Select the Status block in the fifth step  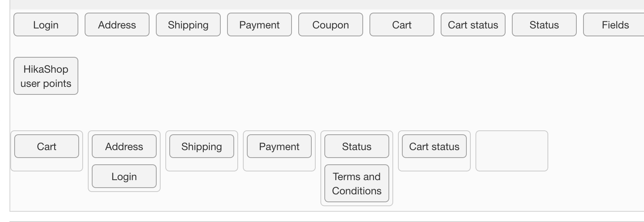[x=357, y=147]
